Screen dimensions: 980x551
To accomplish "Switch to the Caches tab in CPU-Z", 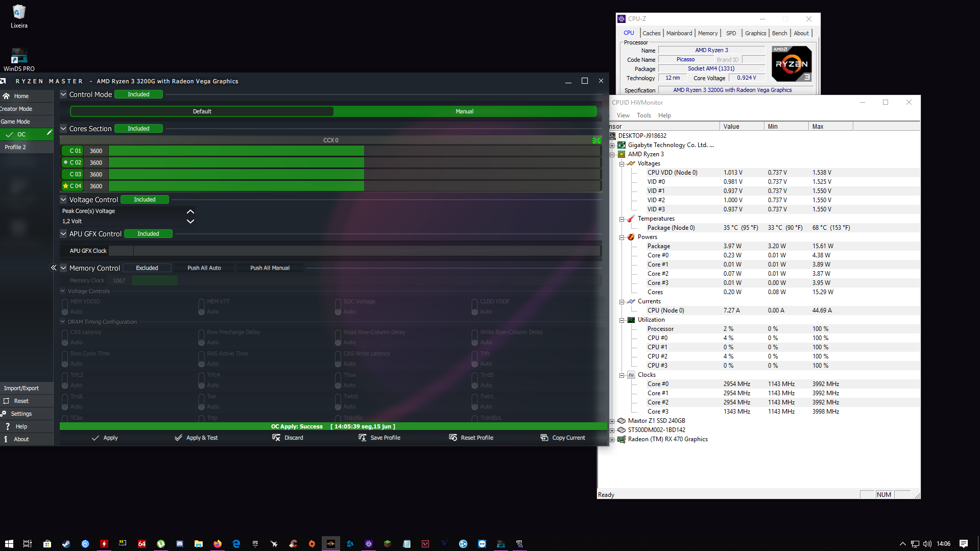I will click(x=651, y=33).
